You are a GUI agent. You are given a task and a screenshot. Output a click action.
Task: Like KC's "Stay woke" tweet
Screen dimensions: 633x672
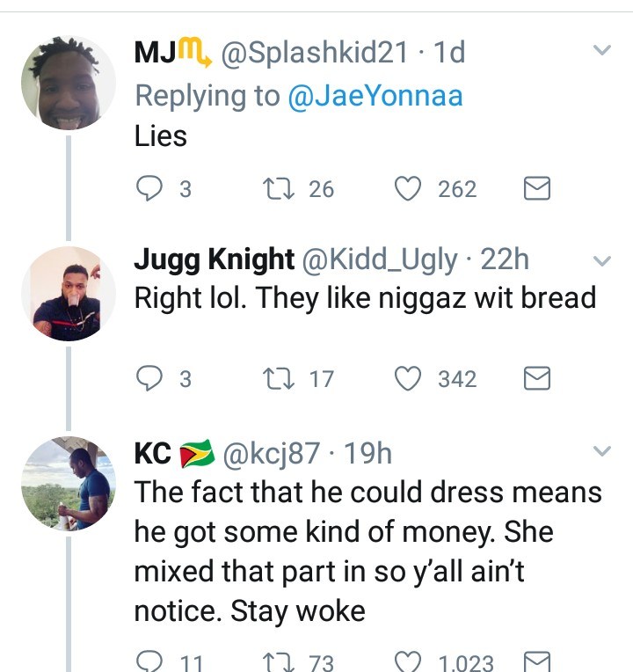408,661
